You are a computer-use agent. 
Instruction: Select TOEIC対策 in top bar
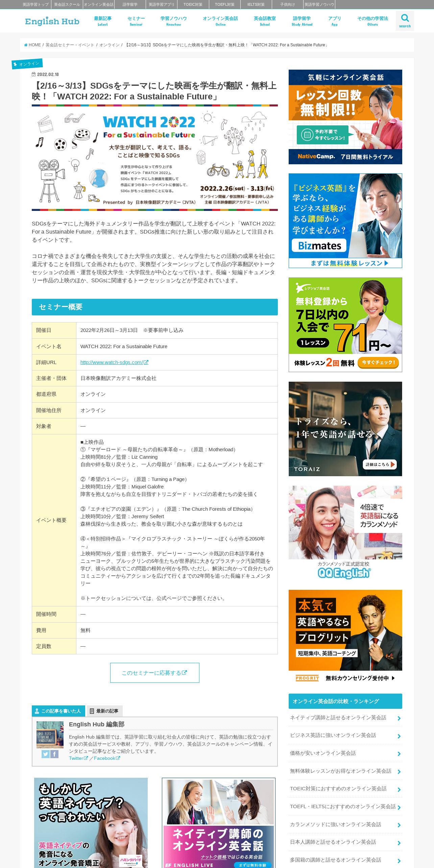pos(193,4)
